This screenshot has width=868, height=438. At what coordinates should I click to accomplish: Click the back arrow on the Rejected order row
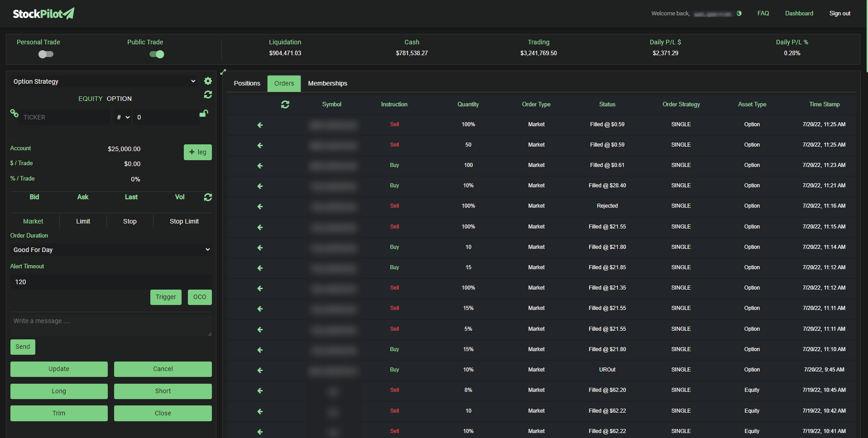(259, 206)
